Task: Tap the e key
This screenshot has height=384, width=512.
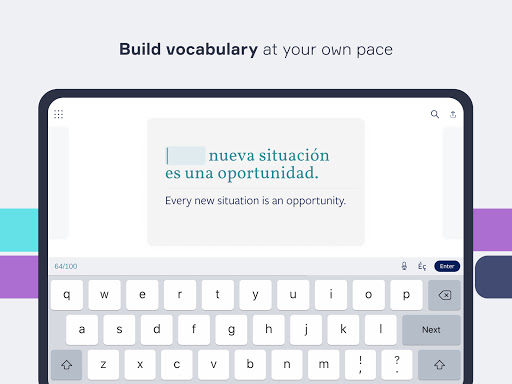Action: [142, 295]
